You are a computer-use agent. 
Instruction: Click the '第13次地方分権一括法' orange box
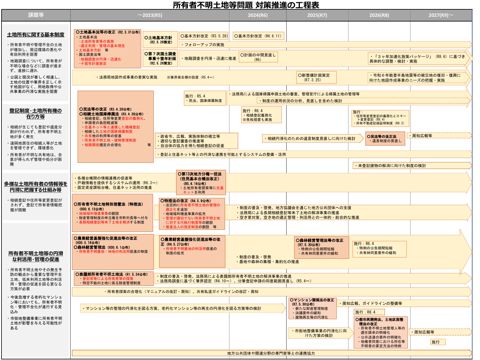point(201,183)
